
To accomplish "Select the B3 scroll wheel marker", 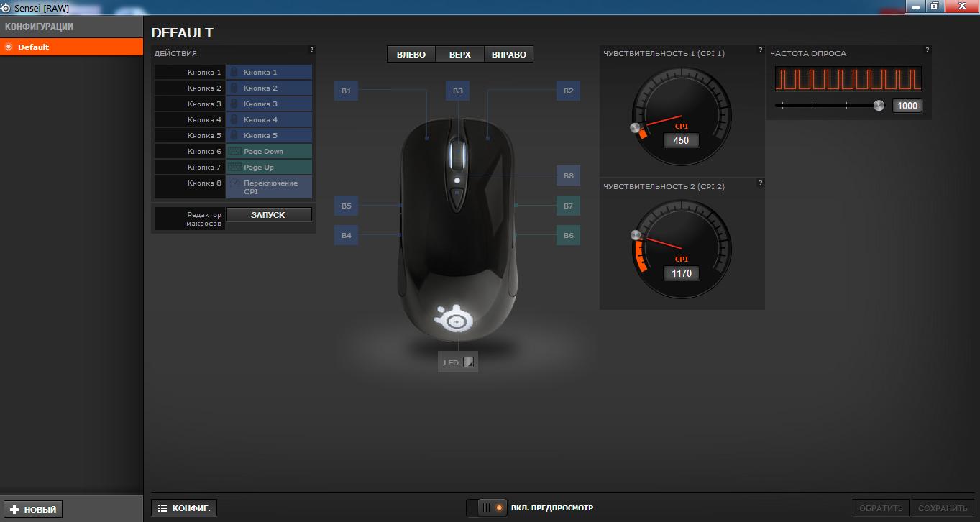I will pos(458,91).
